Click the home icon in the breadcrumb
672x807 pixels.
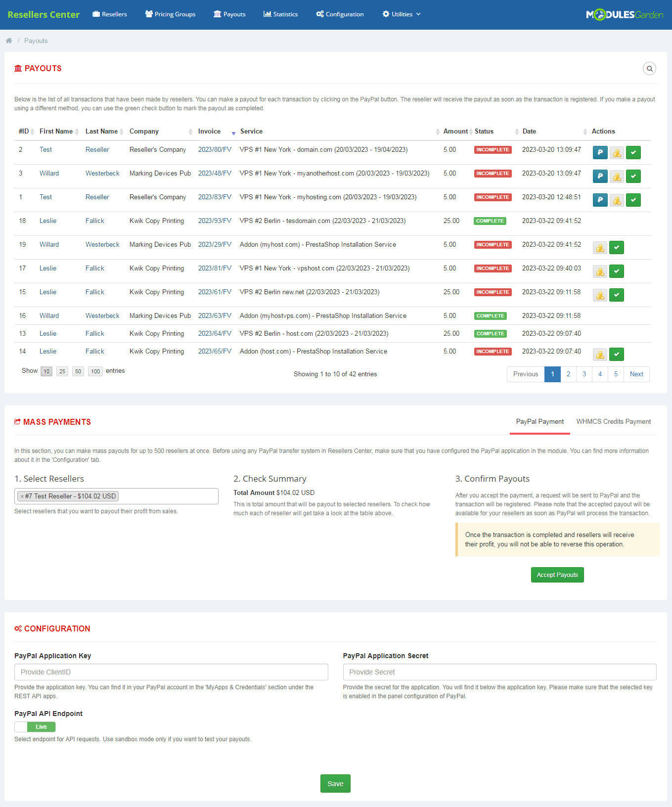coord(9,41)
